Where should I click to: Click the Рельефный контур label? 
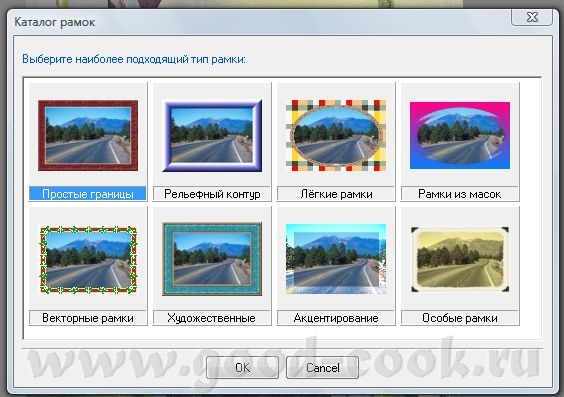click(x=212, y=194)
